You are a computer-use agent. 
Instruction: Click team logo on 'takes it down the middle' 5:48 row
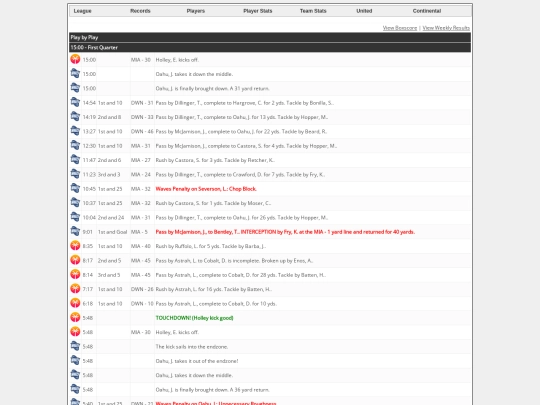click(x=75, y=375)
